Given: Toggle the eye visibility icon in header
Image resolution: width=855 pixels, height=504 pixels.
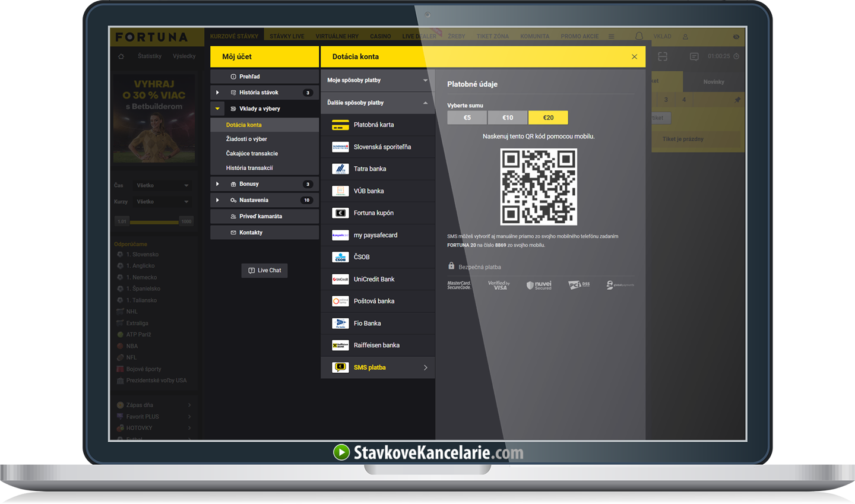Looking at the screenshot, I should [736, 37].
